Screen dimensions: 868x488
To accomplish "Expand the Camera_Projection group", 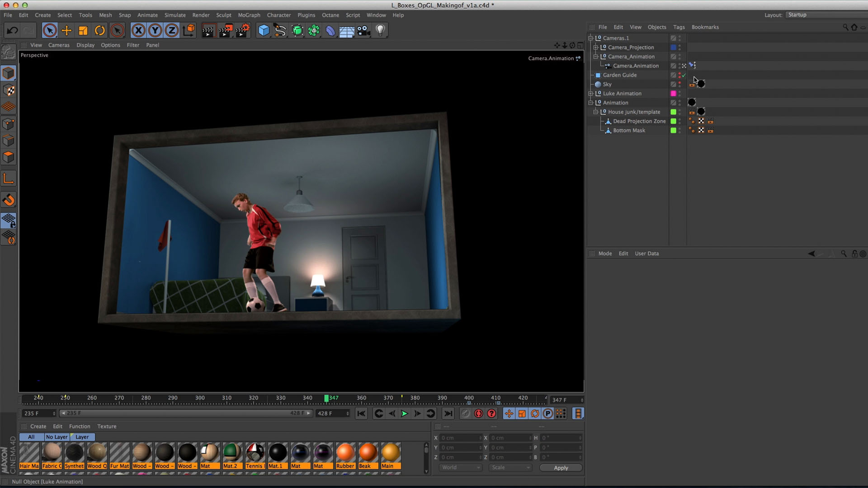I will pyautogui.click(x=596, y=47).
